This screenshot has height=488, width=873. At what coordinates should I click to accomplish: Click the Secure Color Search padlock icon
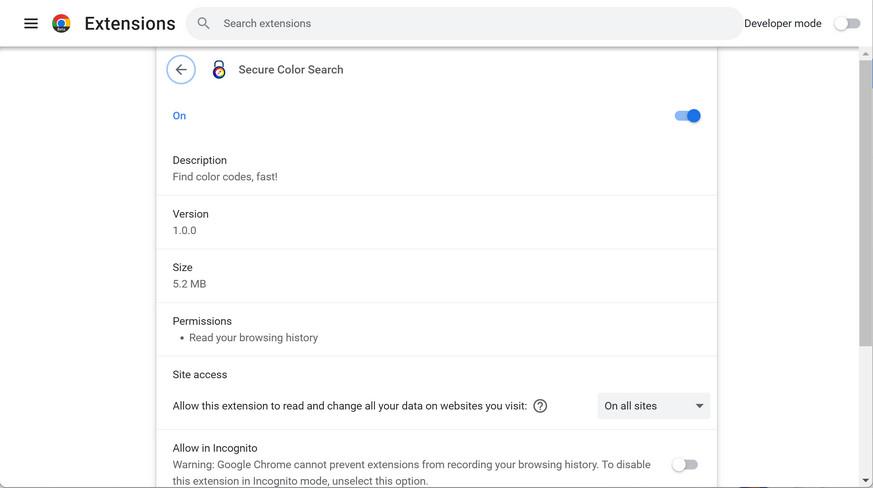219,69
